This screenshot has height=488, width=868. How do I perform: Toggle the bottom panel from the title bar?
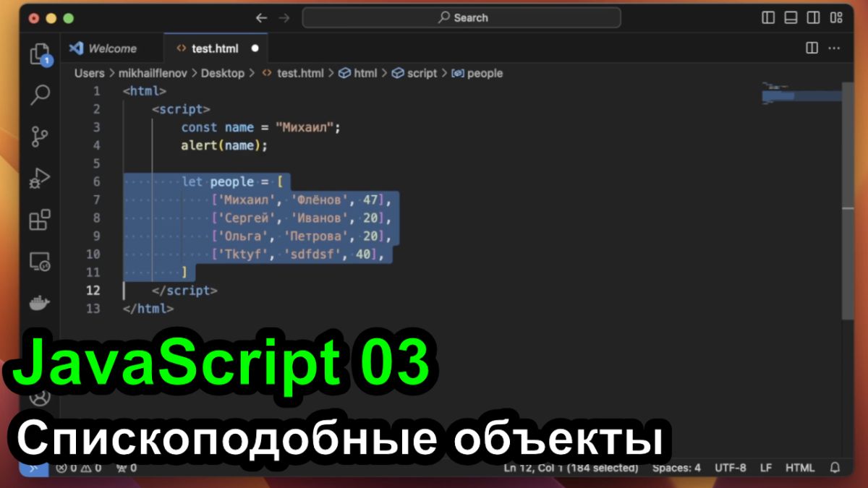[x=791, y=17]
